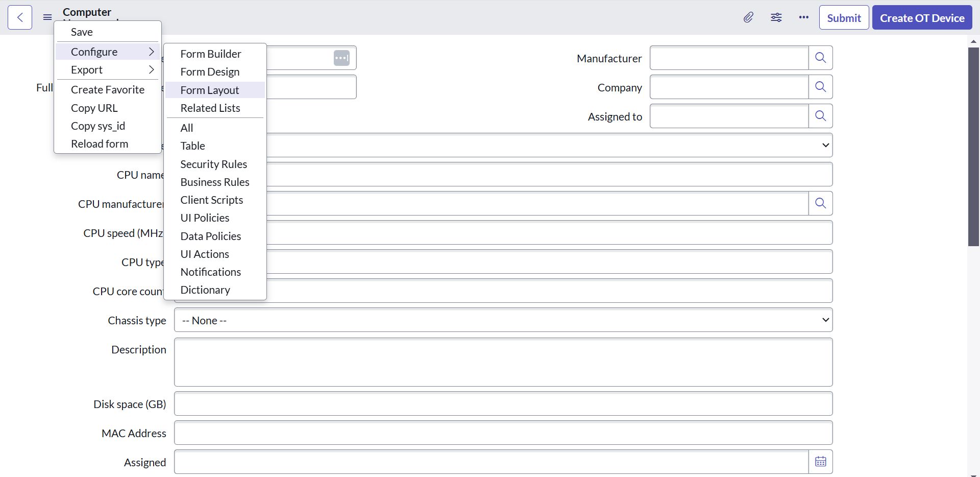Expand the Export submenu
The width and height of the screenshot is (980, 477).
(x=108, y=70)
